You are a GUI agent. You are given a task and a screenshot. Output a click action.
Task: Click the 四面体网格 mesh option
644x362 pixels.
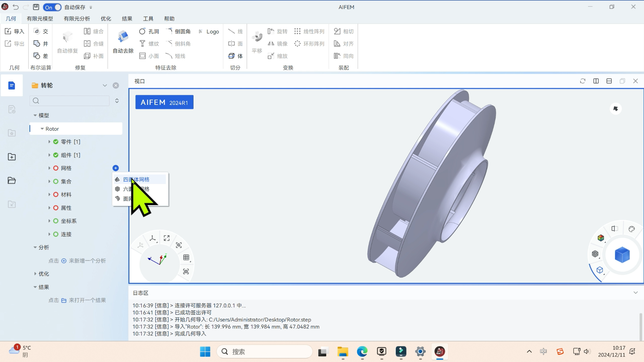(136, 179)
